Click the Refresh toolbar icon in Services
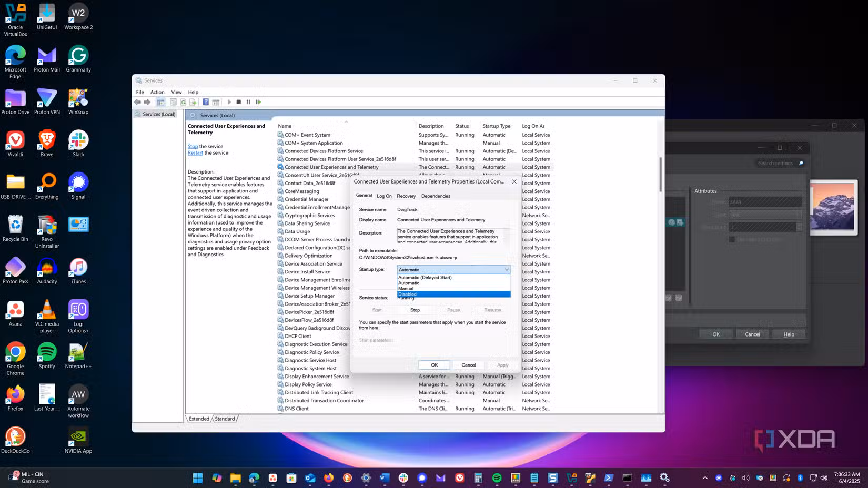 (183, 102)
